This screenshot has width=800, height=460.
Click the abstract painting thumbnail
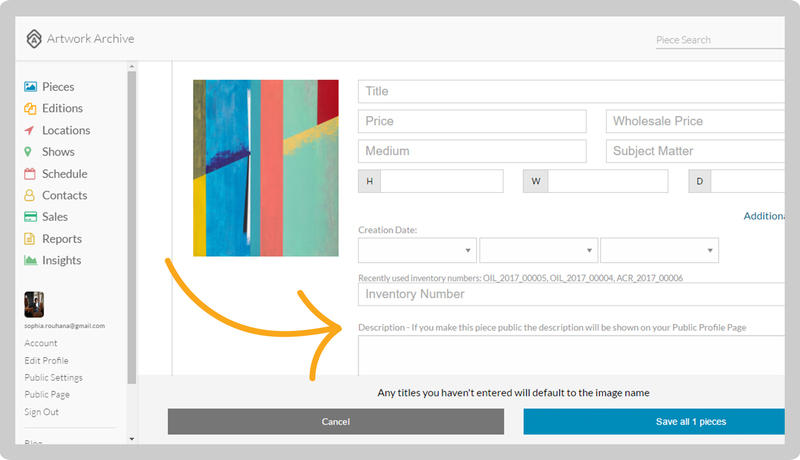pos(266,168)
